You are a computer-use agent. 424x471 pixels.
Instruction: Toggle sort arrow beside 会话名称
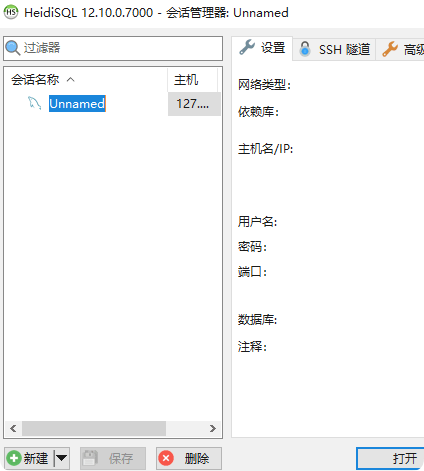(71, 80)
